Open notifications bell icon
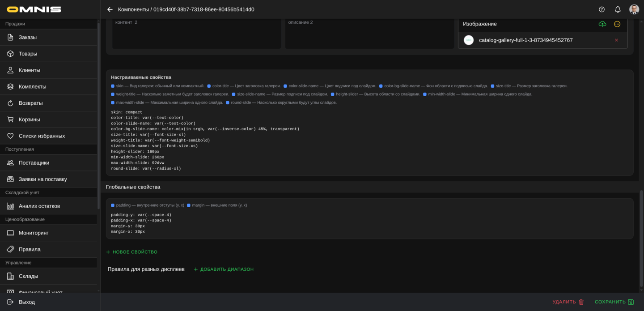 (x=618, y=9)
